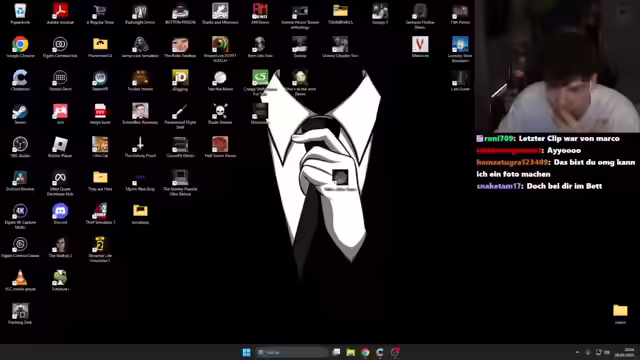Screen dimensions: 640x360
Task: Launch BUTTON PRISON game shortcut
Action: pos(180,13)
